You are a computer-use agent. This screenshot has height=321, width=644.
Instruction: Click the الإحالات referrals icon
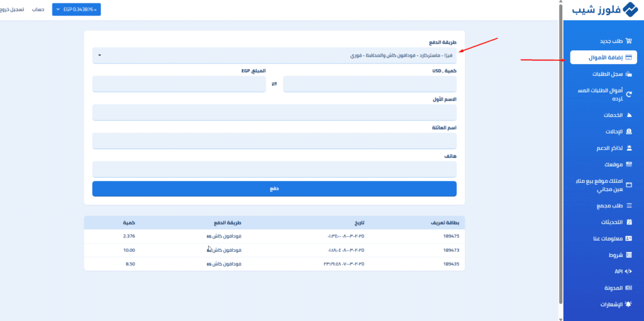(629, 132)
